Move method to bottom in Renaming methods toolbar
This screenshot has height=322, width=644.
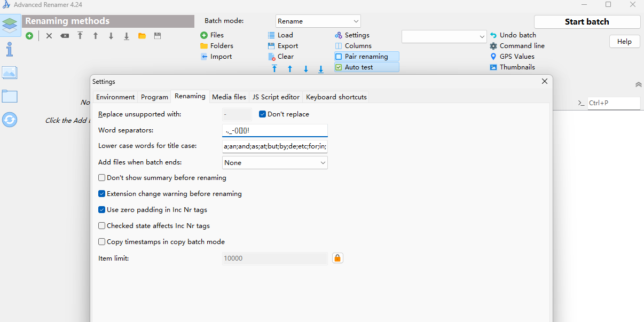pyautogui.click(x=127, y=36)
